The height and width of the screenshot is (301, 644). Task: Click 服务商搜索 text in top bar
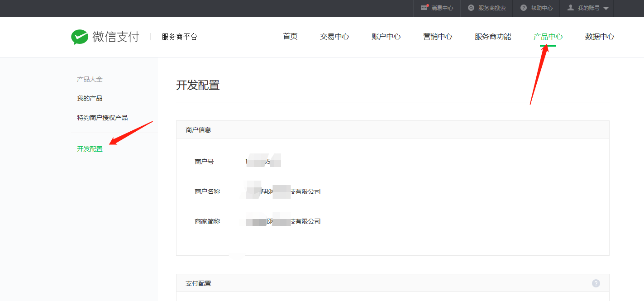point(492,8)
